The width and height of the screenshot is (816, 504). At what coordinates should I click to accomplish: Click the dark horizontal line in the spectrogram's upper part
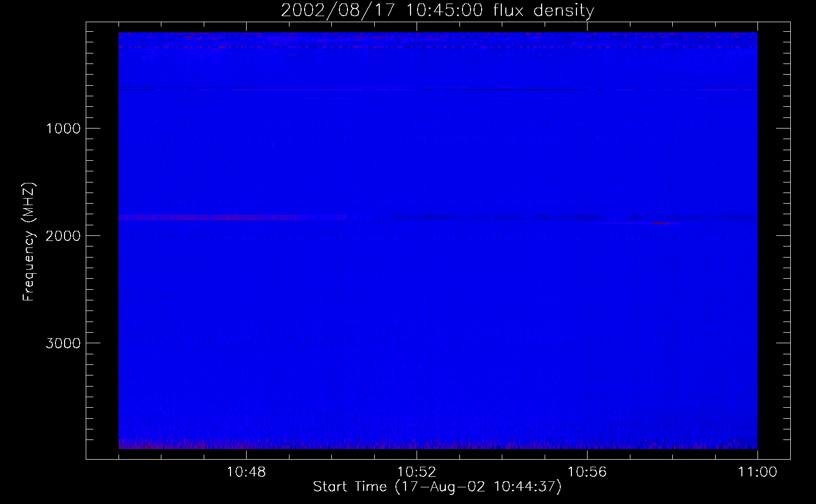(438, 90)
